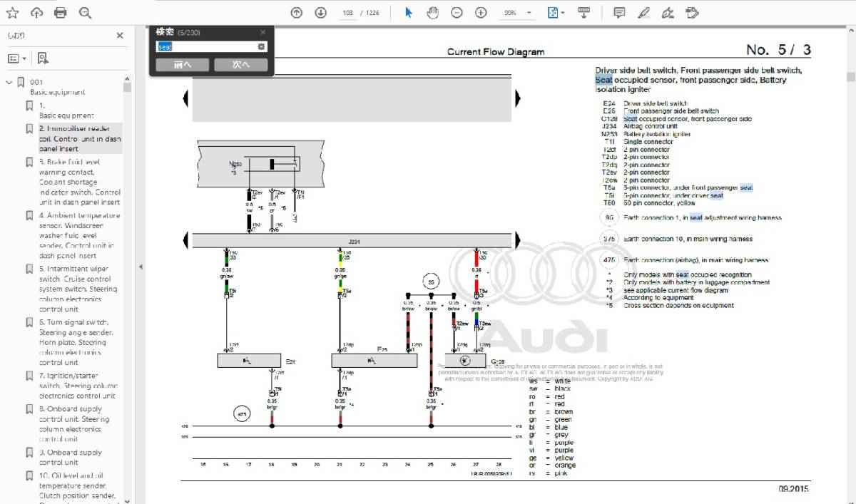Click the 'Current Flow Diagram' page heading
This screenshot has width=856, height=504.
click(496, 51)
